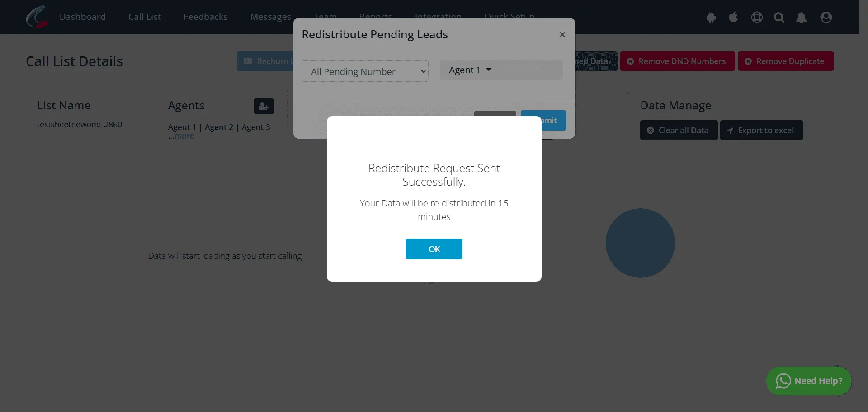The height and width of the screenshot is (412, 868).
Task: Confirm the success message with OK
Action: point(434,249)
